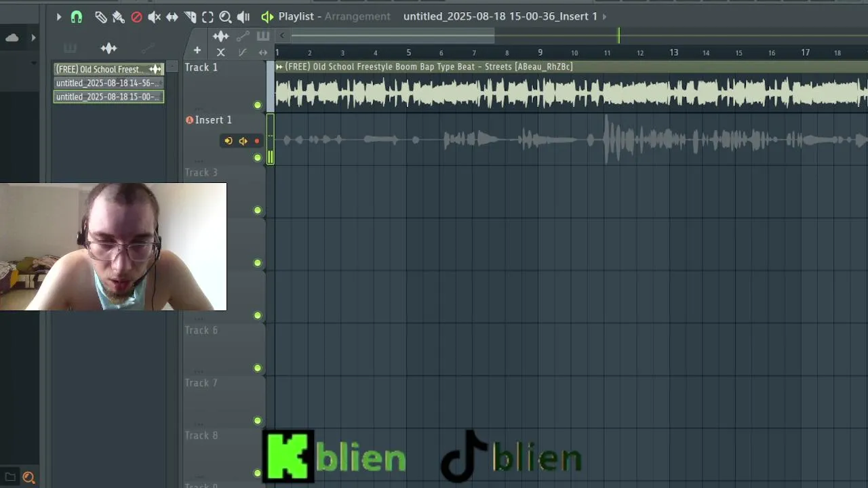Open the Old School Freestyle clip menu arrow
This screenshot has height=488, width=868.
click(279, 66)
